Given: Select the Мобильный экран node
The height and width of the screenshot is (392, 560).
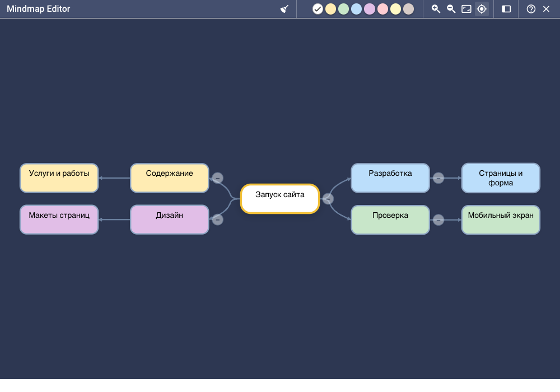Looking at the screenshot, I should click(501, 220).
